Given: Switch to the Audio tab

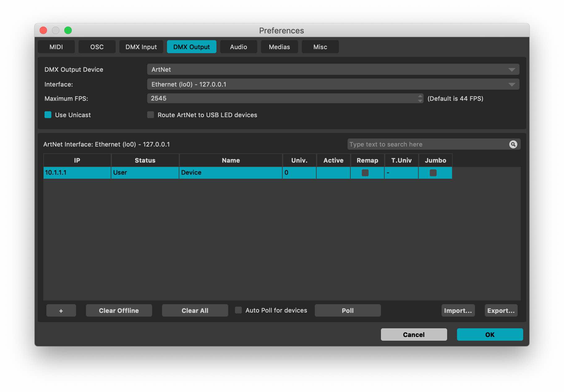Looking at the screenshot, I should (x=238, y=47).
